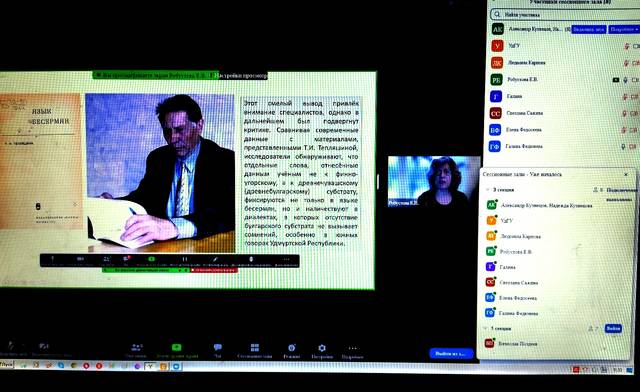640x392 pixels.
Task: Click the gear icon in the Zoom toolbar
Action: tap(322, 348)
